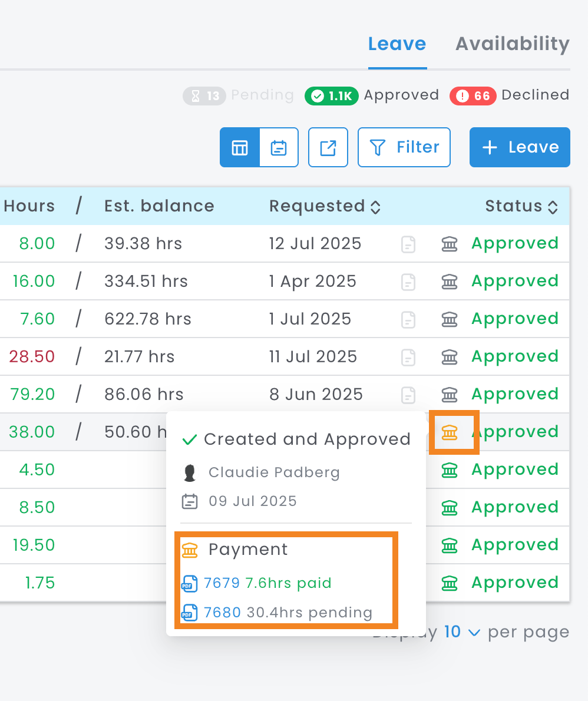Screen dimensions: 588x701
Task: Click the orange highlighted payment bank icon
Action: tap(450, 432)
